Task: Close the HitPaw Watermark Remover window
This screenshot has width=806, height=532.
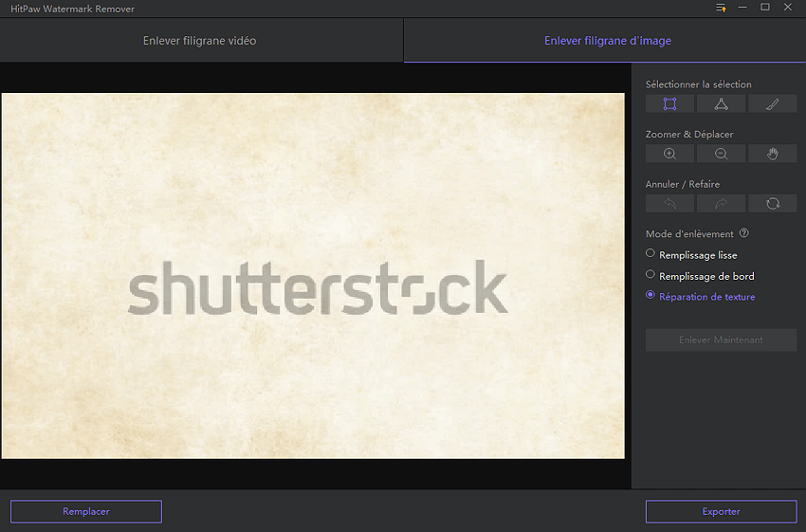Action: tap(787, 8)
